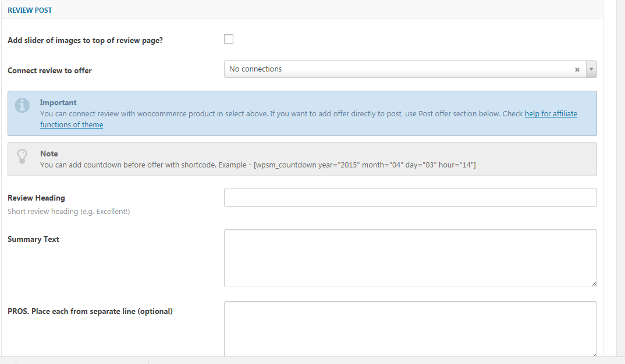Grab the Summary Text resize handle

(x=594, y=284)
